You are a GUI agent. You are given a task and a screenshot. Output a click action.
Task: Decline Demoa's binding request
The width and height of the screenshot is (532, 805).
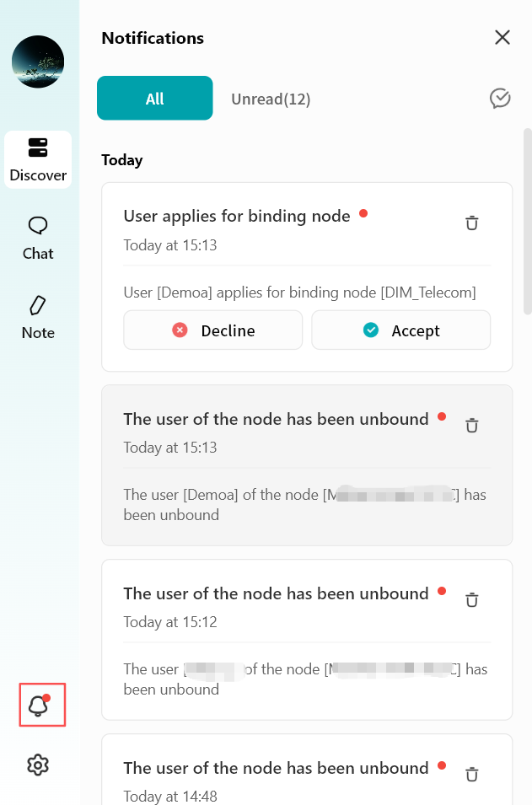213,330
